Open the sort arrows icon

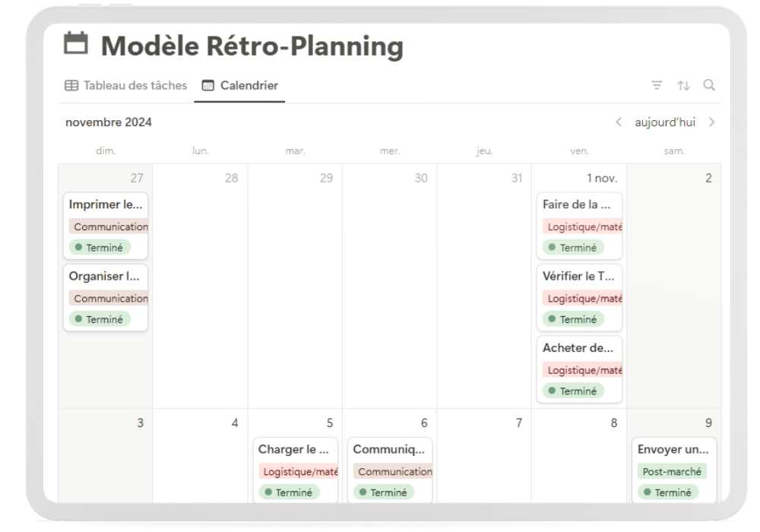pos(683,86)
